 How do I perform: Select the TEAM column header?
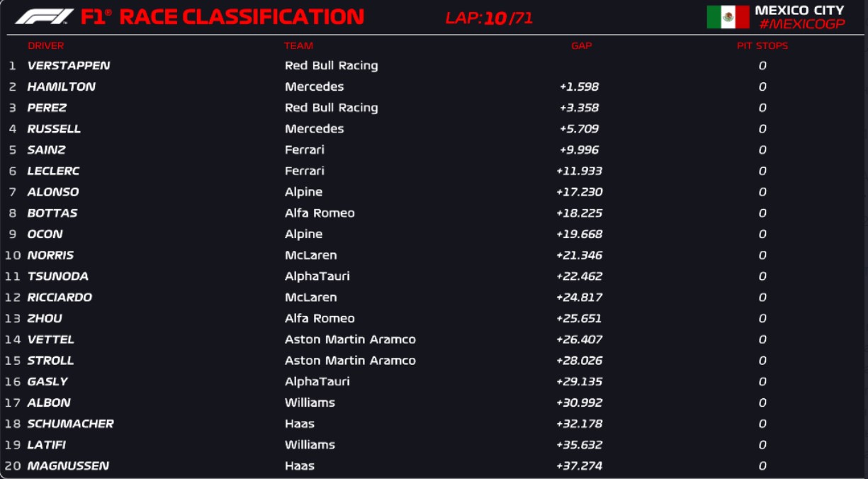click(298, 45)
